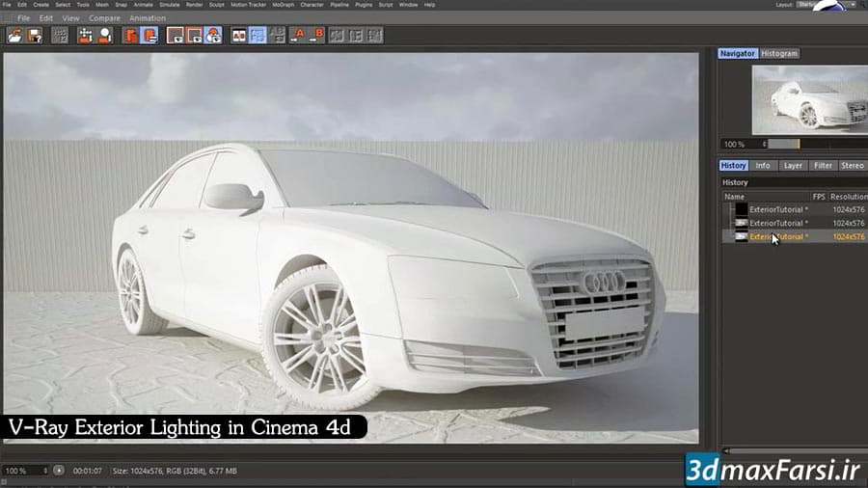Click the grid-pattern icon right of Save As

pyautogui.click(x=59, y=36)
